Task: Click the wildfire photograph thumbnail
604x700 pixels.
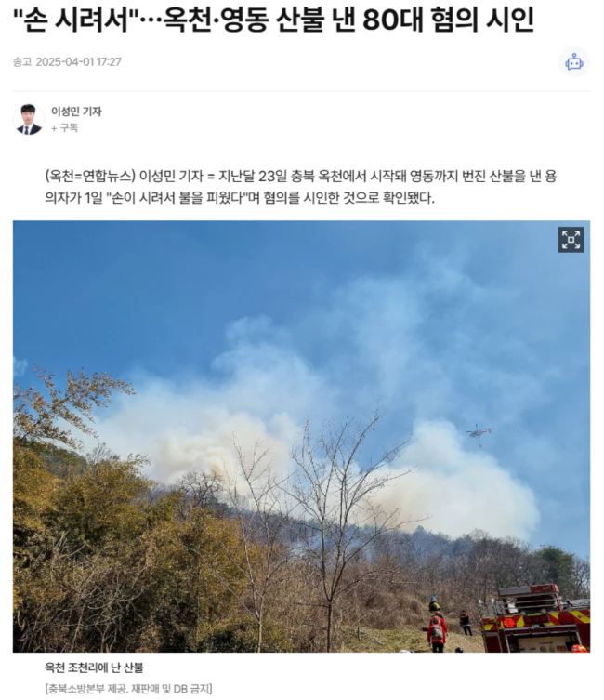Action: [x=301, y=436]
